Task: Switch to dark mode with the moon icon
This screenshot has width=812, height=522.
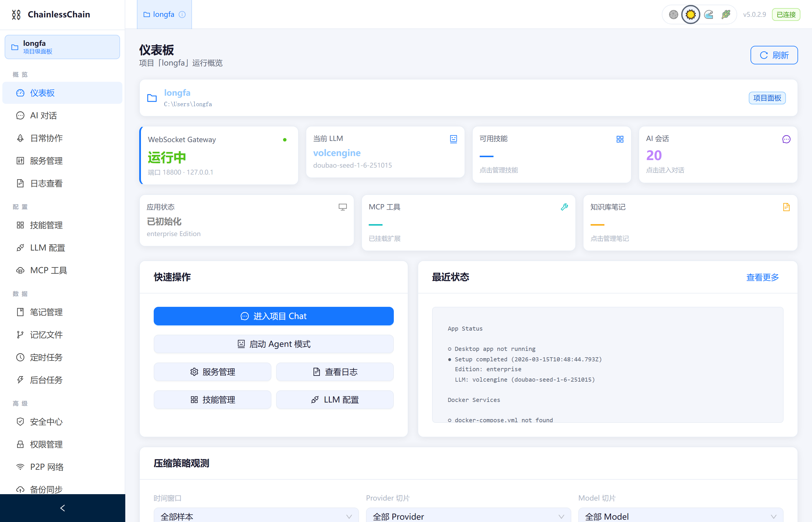Action: click(673, 14)
